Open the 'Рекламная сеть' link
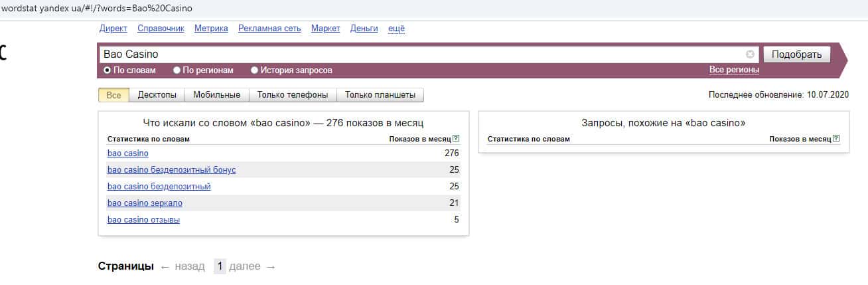This screenshot has height=285, width=868. (269, 29)
